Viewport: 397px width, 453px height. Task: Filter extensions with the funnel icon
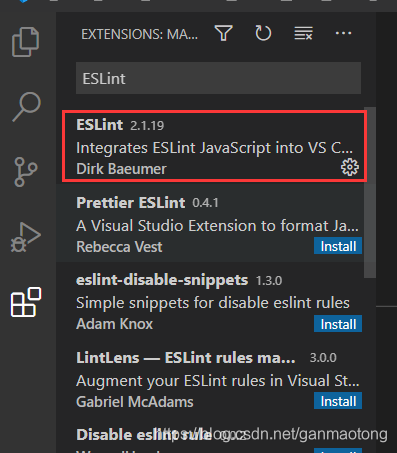(x=224, y=33)
